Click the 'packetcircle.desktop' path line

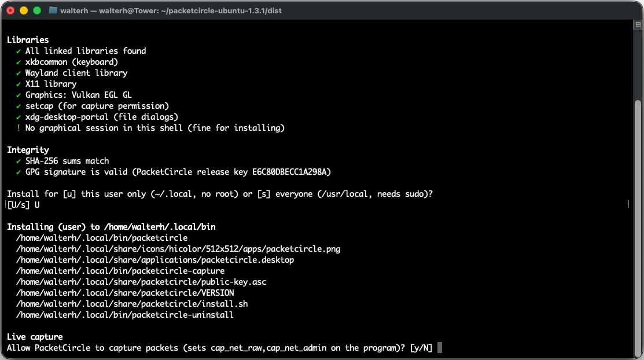(155, 260)
